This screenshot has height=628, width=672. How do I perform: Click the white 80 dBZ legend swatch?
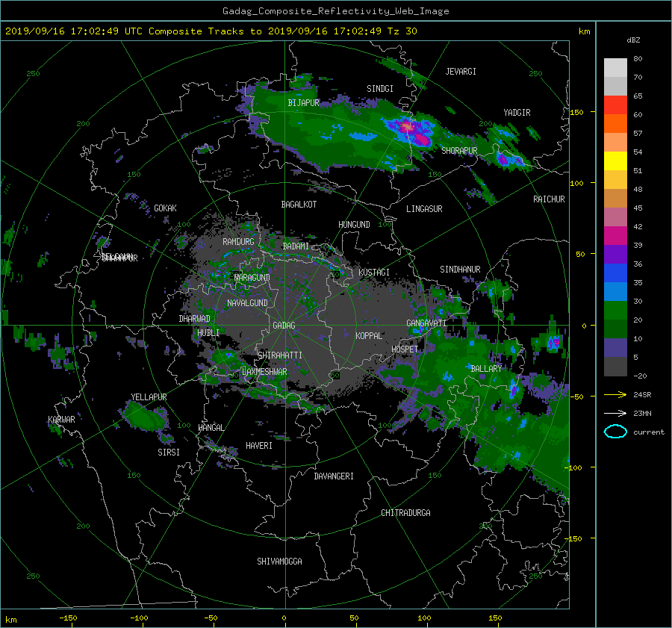coord(615,67)
